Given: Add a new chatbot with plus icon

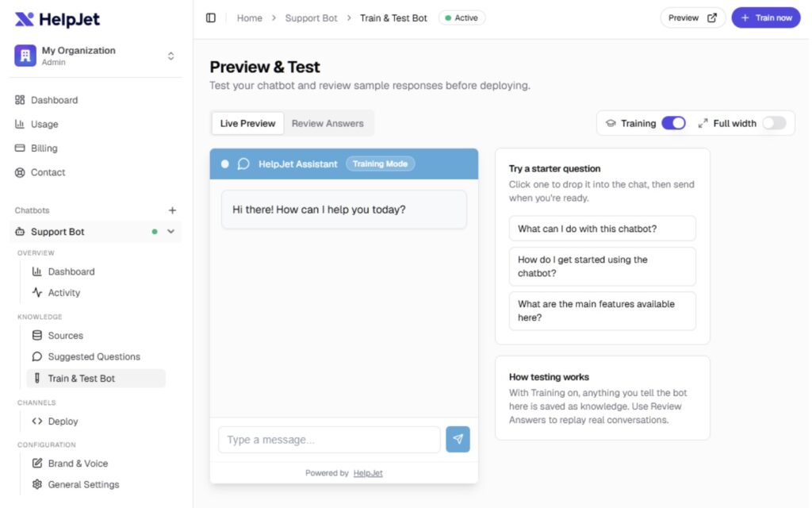Looking at the screenshot, I should tap(172, 210).
